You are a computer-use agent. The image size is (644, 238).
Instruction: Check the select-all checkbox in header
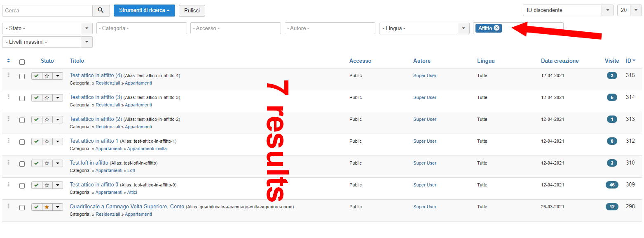click(22, 62)
